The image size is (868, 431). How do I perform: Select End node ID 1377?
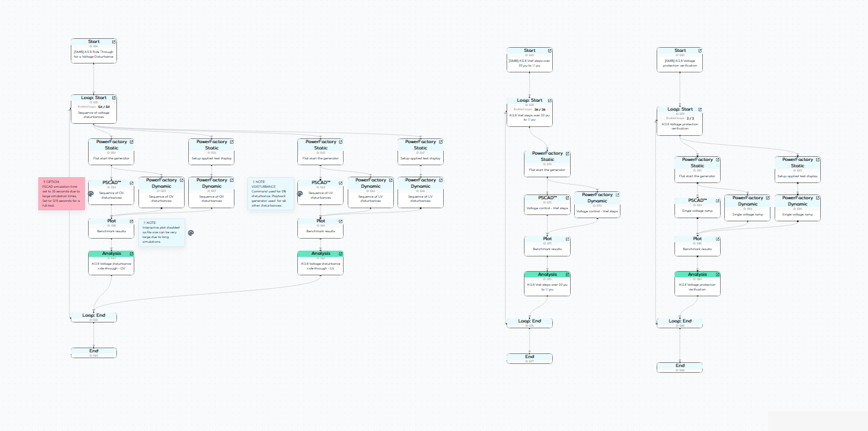530,359
